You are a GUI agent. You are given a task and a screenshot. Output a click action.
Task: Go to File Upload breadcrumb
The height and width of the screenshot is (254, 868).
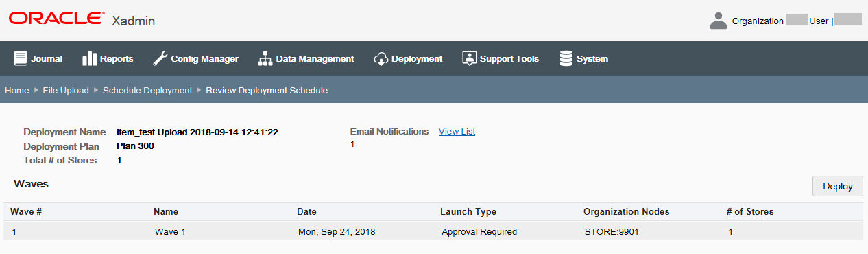pos(66,90)
